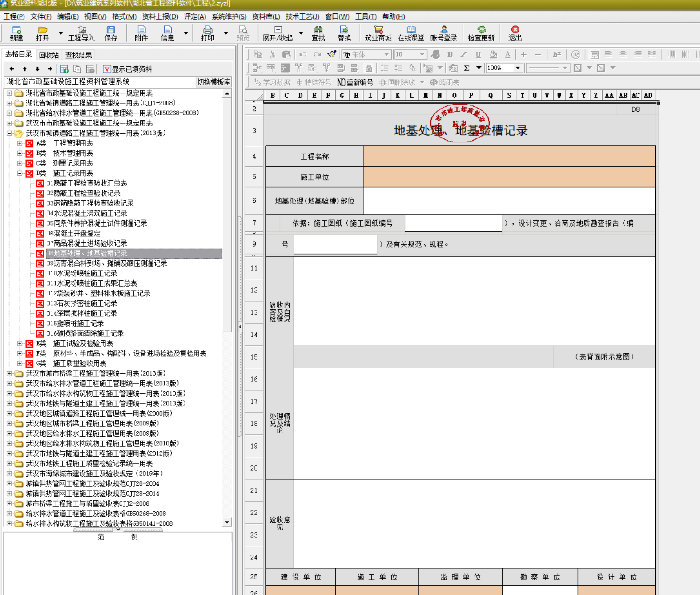Click the 工程导入 import icon
The image size is (700, 595).
point(81,33)
